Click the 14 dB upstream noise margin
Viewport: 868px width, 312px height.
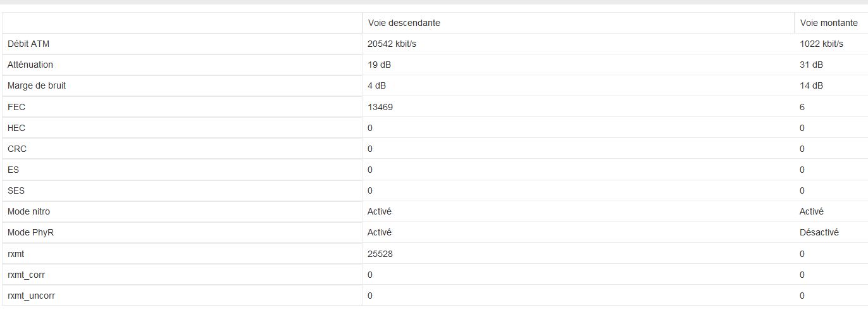[812, 85]
